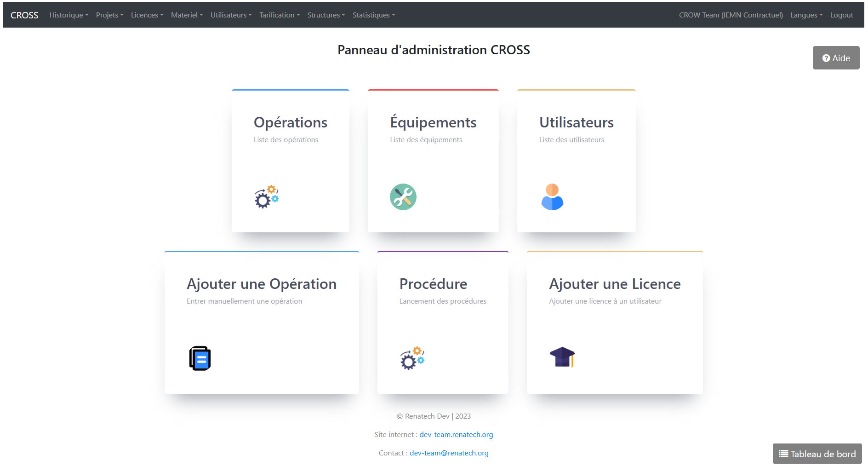Click the blue document icon for Ajouter une Opération
868x472 pixels.
coord(200,358)
